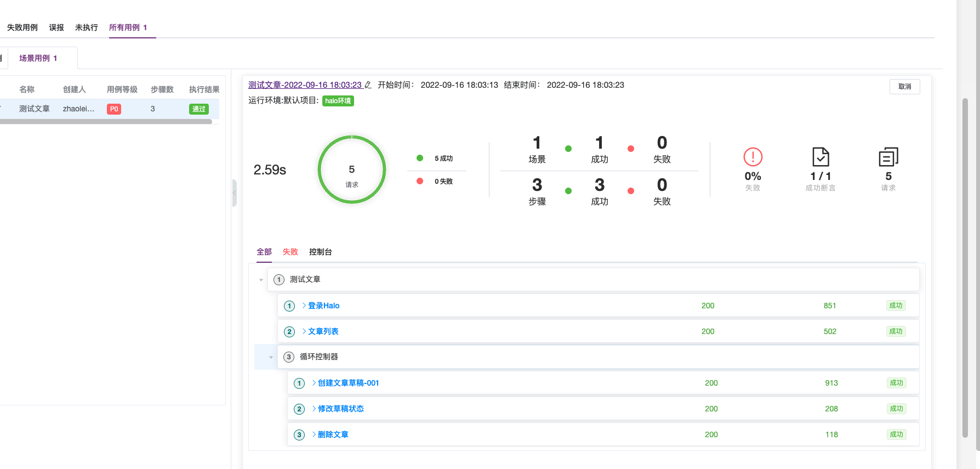
Task: Expand the 文章列表 request details
Action: tap(304, 331)
